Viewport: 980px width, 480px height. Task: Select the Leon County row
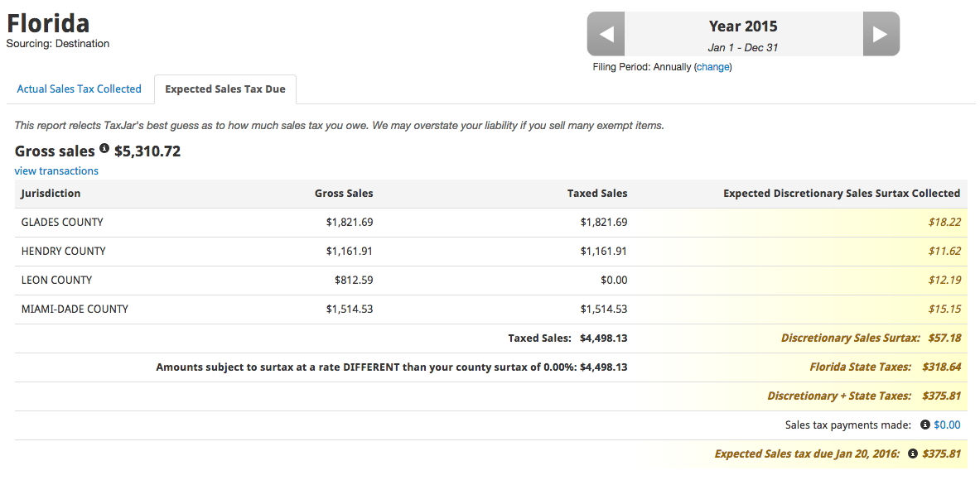pyautogui.click(x=490, y=281)
